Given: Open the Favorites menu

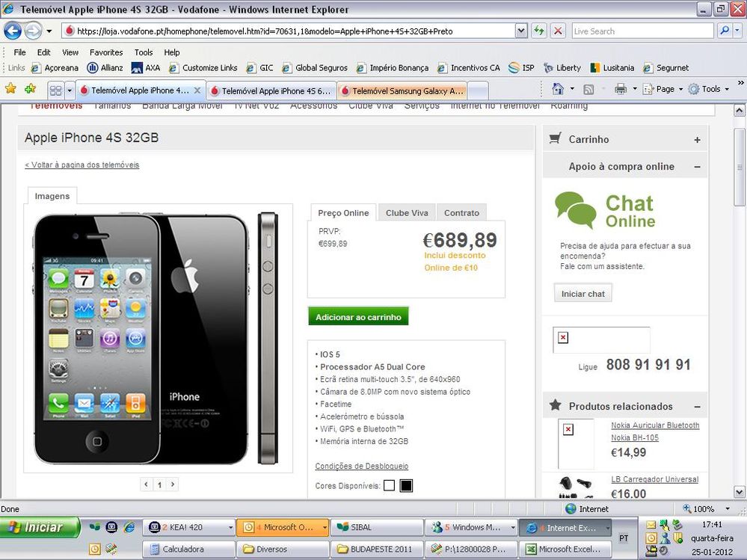Looking at the screenshot, I should (x=106, y=52).
